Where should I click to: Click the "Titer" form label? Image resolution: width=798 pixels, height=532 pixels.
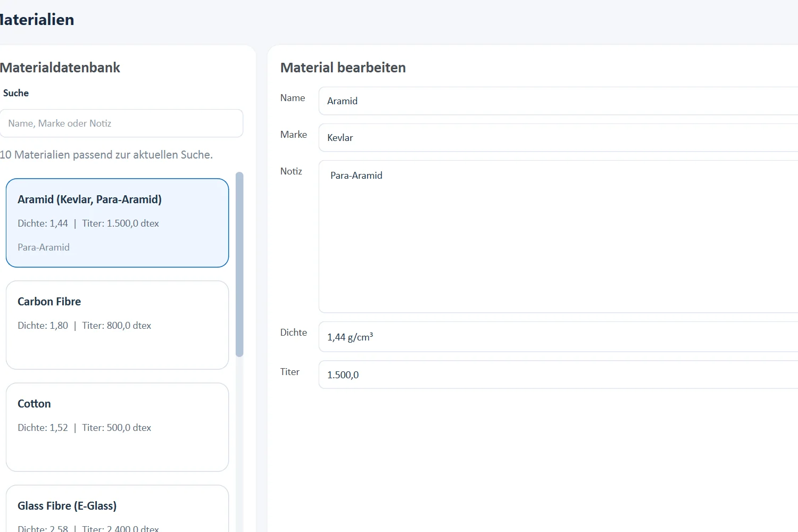pos(290,372)
